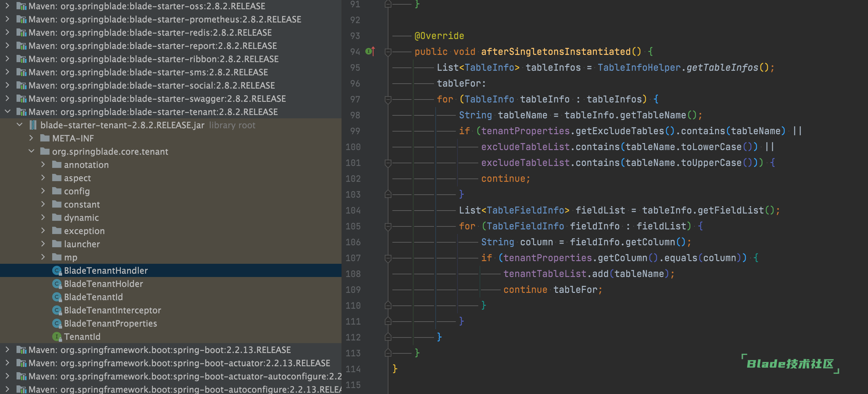This screenshot has height=394, width=868.
Task: Expand the META-INF folder
Action: [x=31, y=138]
